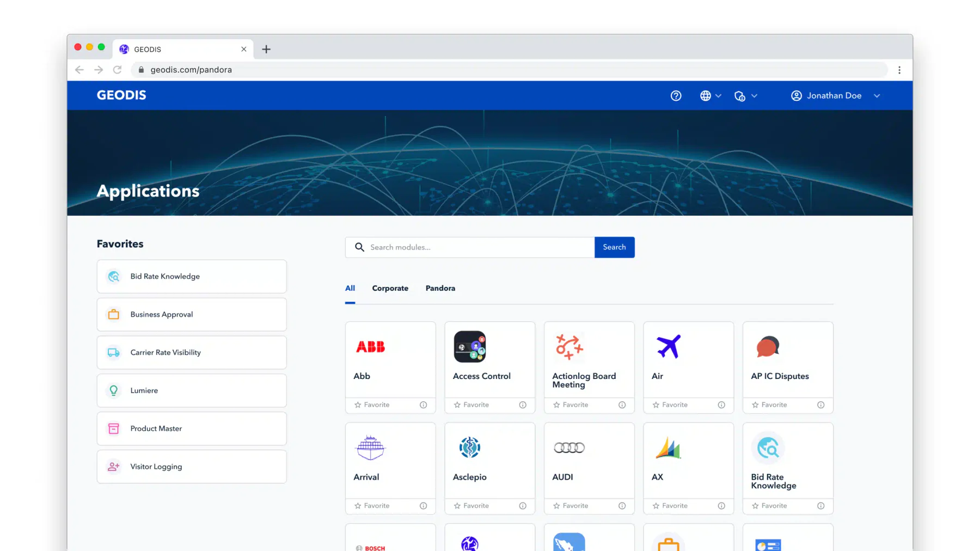Screen dimensions: 980x551
Task: Show info for the AUDI card
Action: coord(622,506)
